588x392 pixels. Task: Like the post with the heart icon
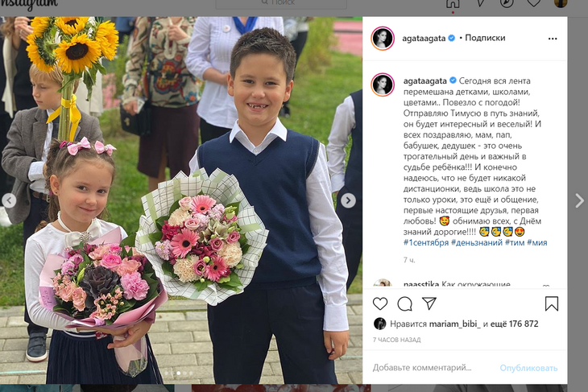(x=380, y=303)
